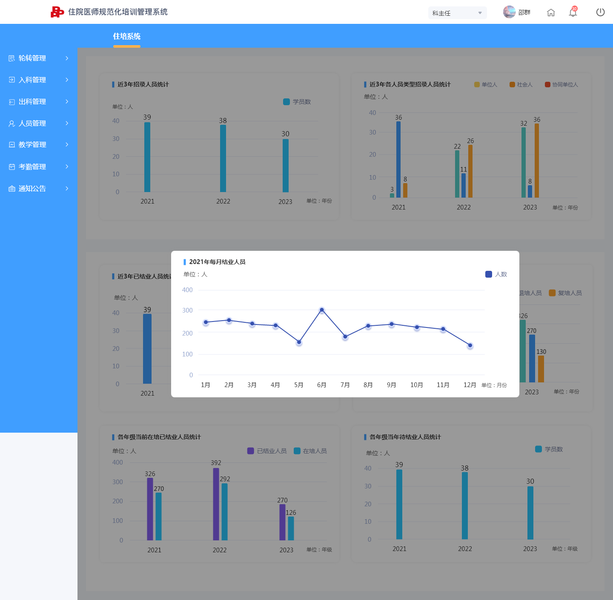Click the 1月 data point on line
The width and height of the screenshot is (613, 600).
[x=206, y=322]
